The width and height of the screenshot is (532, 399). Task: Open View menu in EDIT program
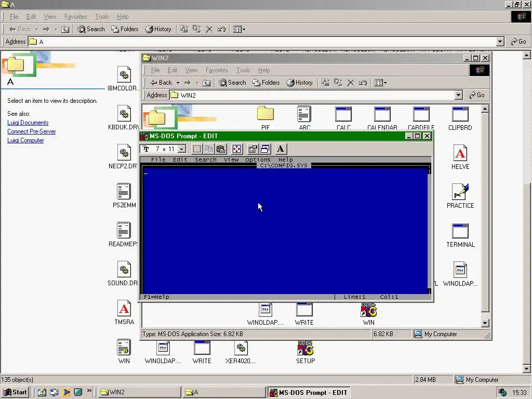[x=231, y=159]
